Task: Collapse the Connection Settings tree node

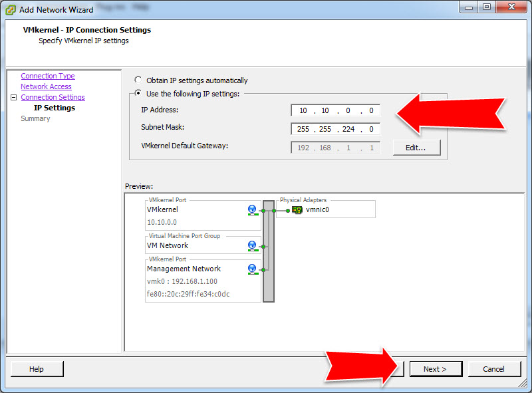Action: coord(13,97)
